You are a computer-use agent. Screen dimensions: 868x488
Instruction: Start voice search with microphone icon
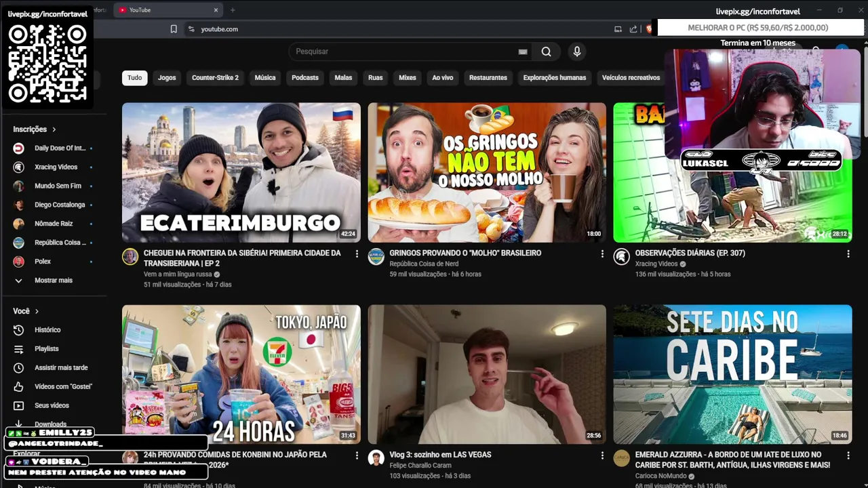tap(577, 52)
